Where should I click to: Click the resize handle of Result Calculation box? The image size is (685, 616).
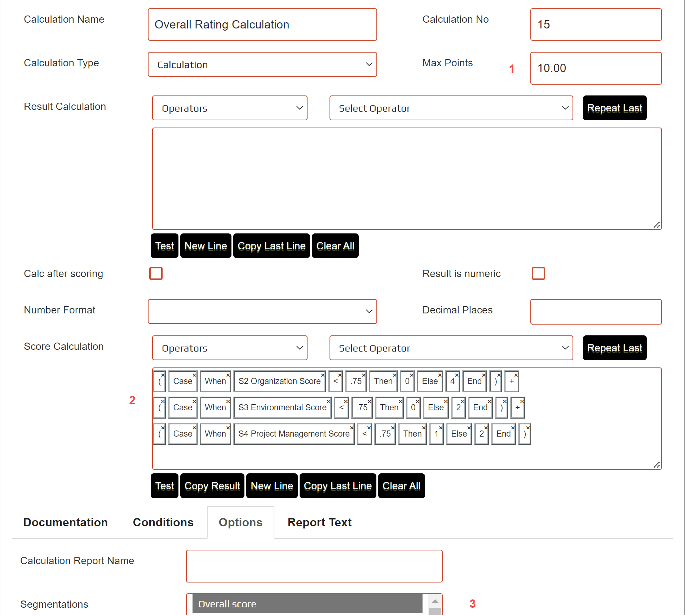click(657, 225)
